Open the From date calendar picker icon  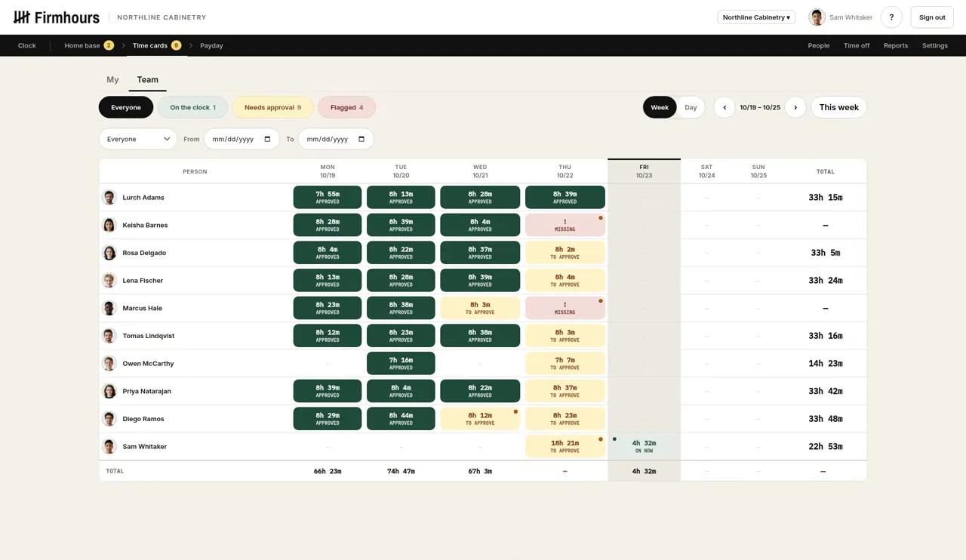point(267,139)
